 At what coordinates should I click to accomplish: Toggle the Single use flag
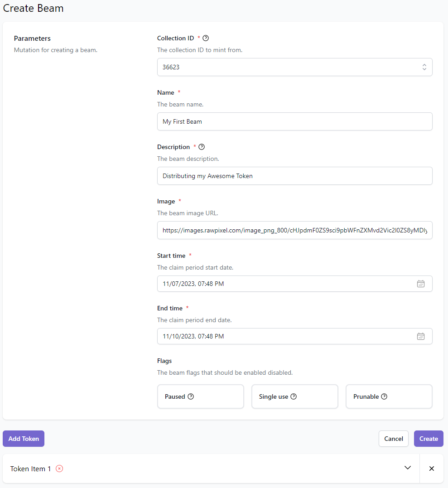click(294, 396)
